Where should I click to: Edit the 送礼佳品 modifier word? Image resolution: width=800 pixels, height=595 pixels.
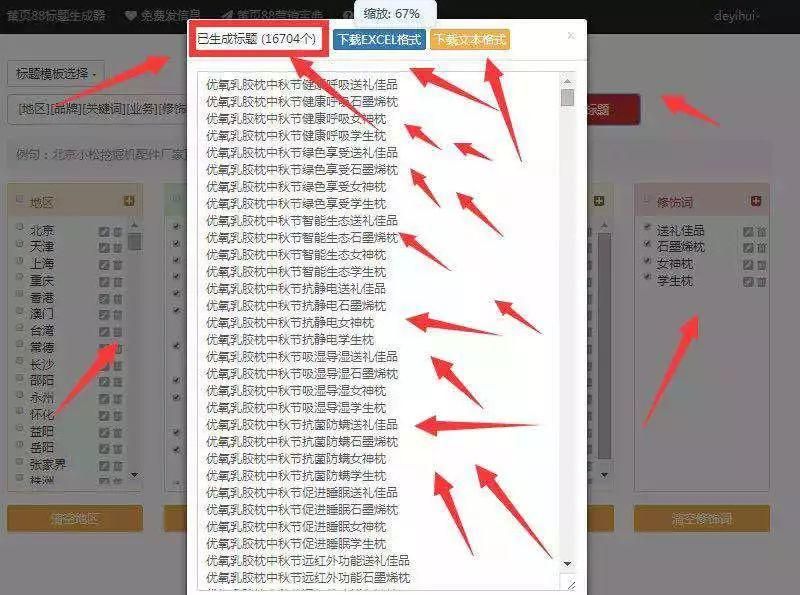(x=748, y=232)
